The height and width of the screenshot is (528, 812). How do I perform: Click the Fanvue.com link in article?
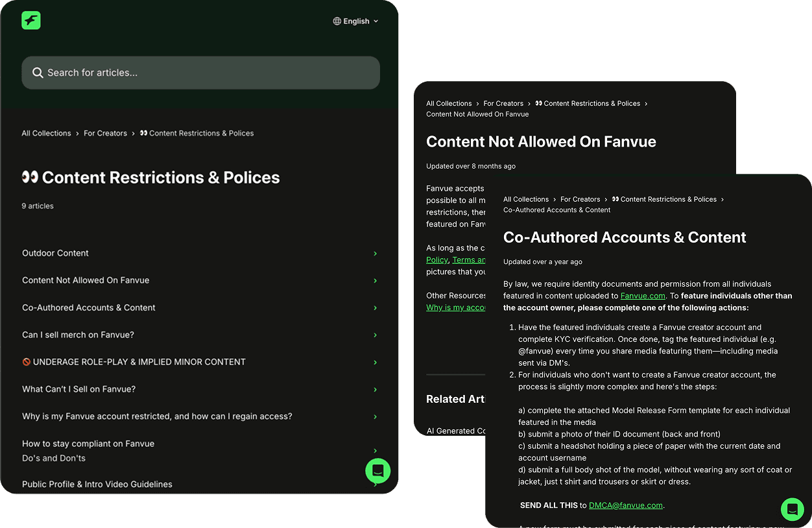[x=643, y=296]
